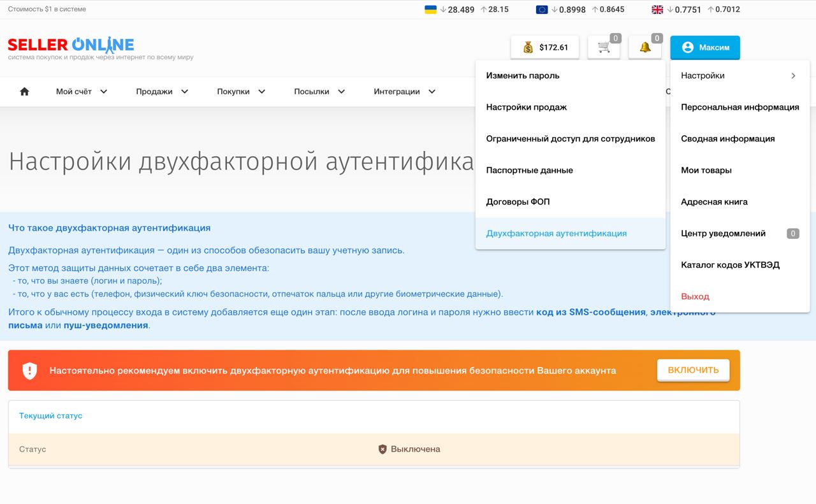Open Сводная информация
This screenshot has width=816, height=504.
(x=728, y=138)
